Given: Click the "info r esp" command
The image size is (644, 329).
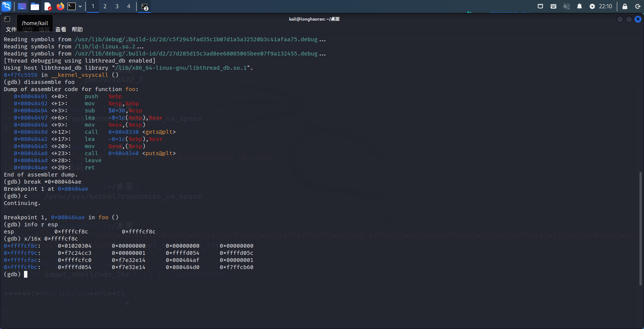Looking at the screenshot, I should pyautogui.click(x=41, y=224).
